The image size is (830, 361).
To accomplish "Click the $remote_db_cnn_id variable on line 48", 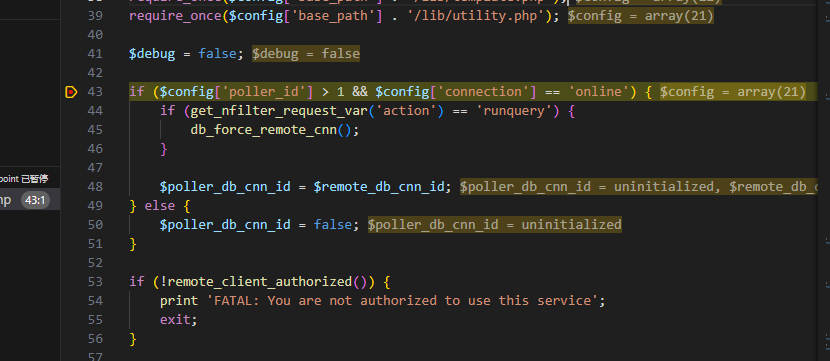I will 378,186.
